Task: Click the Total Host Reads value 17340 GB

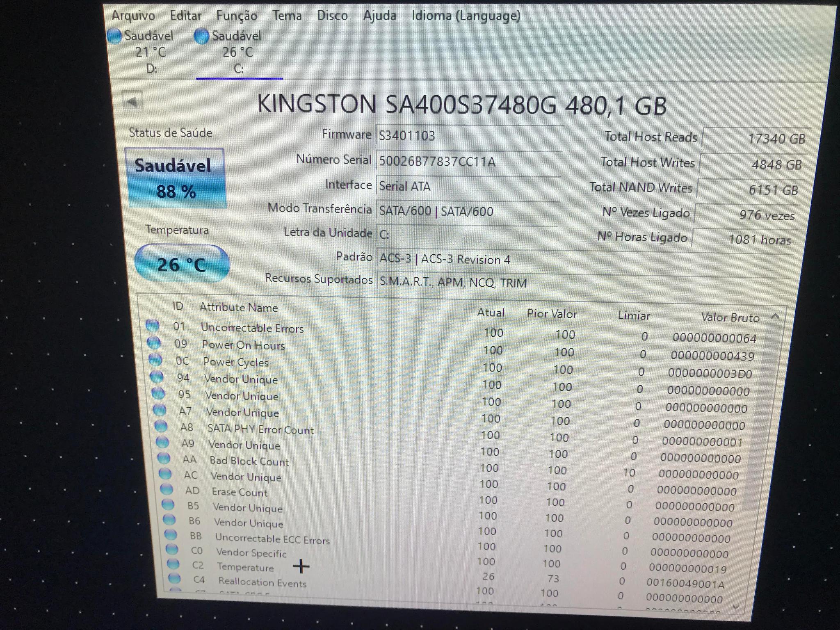Action: click(x=757, y=138)
